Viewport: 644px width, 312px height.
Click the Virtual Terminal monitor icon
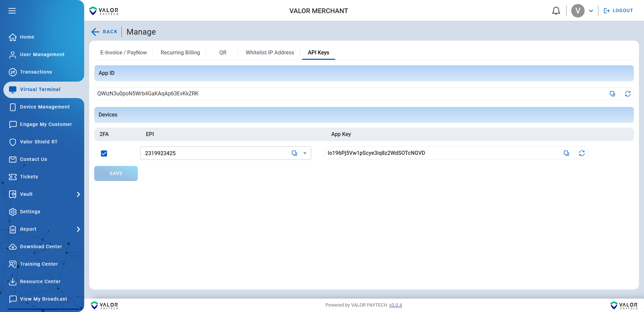point(13,89)
